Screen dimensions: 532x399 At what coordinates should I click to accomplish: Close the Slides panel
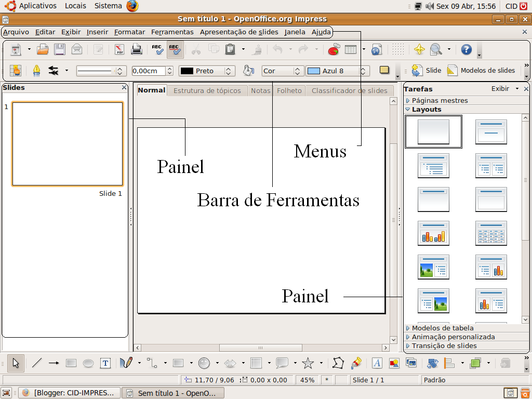[124, 87]
